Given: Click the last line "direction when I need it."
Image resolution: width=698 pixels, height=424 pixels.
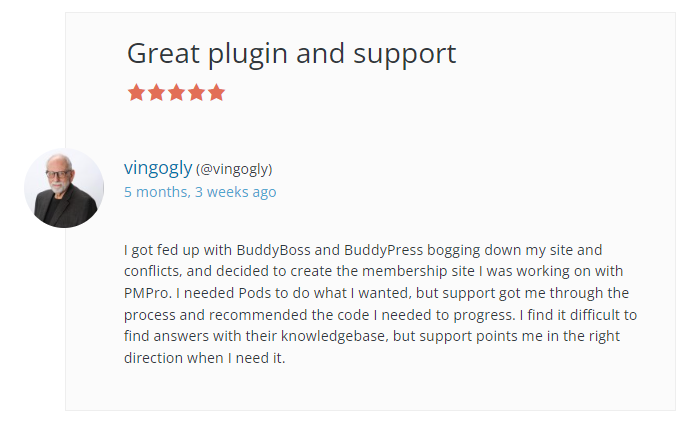Looking at the screenshot, I should coord(205,358).
